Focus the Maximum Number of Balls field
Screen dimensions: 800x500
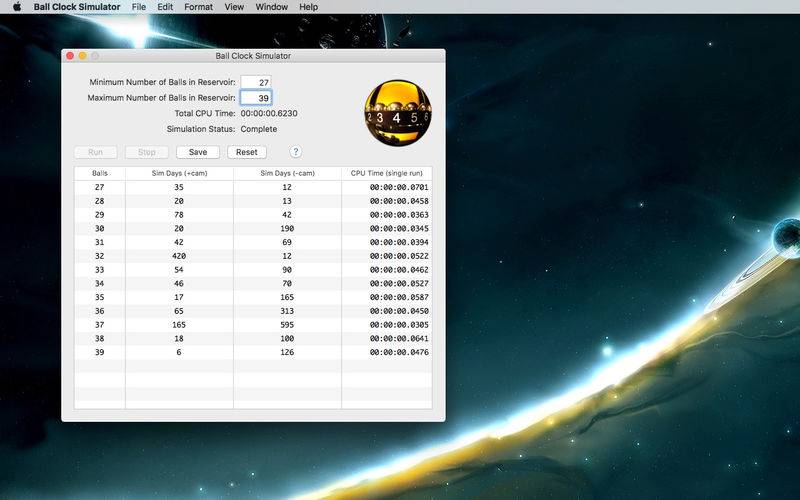point(256,98)
